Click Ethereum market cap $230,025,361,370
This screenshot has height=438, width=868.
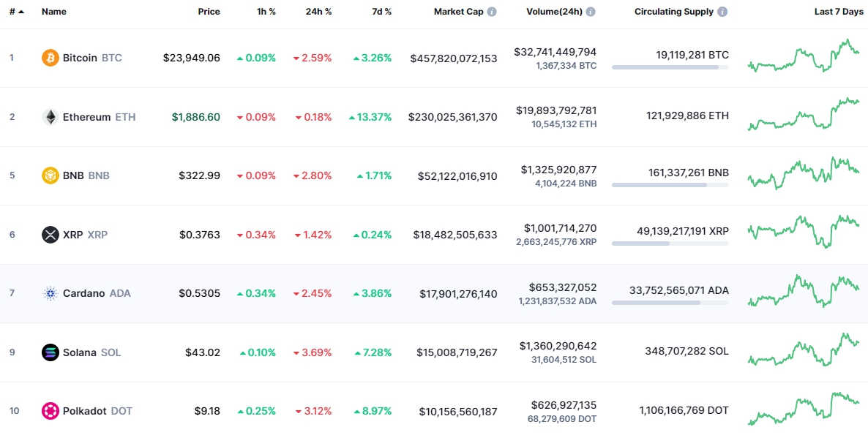pos(453,117)
